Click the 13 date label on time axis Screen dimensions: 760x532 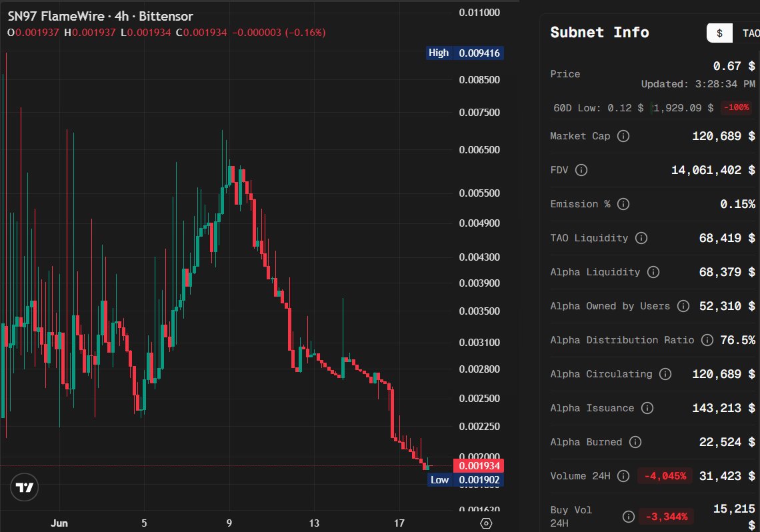[314, 523]
